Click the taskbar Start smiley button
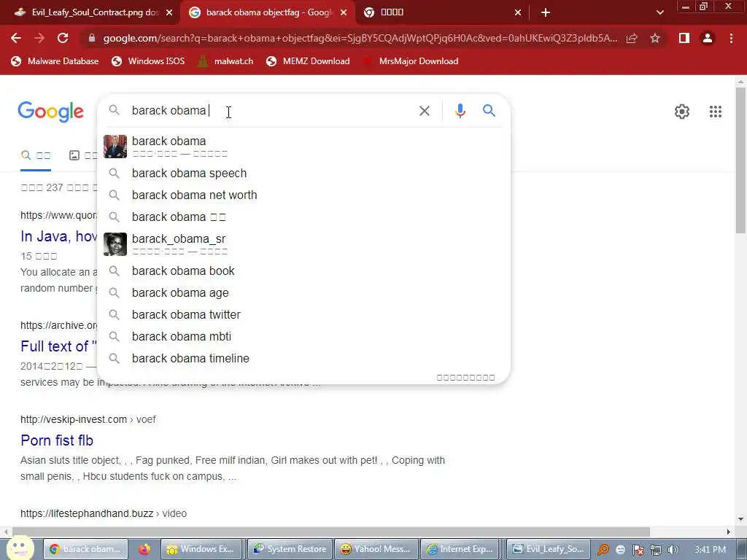Viewport: 747px width, 560px height. 20,548
